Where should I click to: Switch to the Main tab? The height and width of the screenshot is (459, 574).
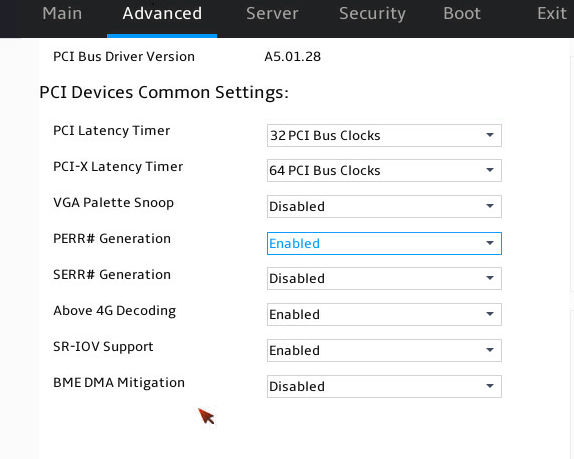click(62, 14)
